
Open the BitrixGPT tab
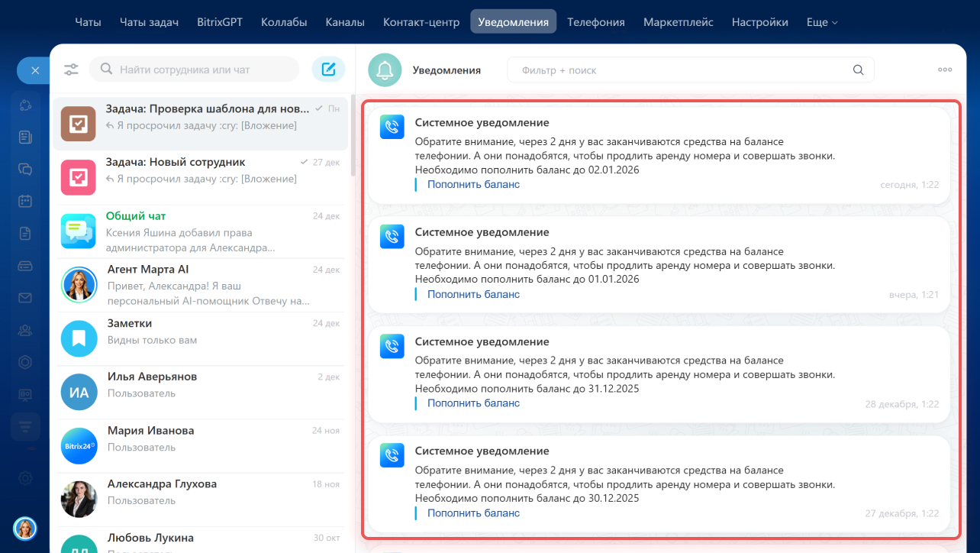219,22
